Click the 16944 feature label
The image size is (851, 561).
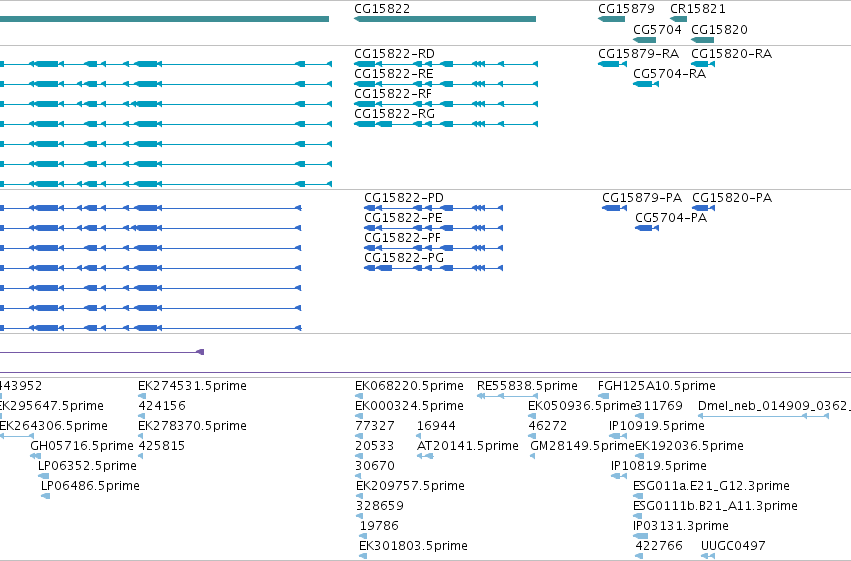(436, 426)
